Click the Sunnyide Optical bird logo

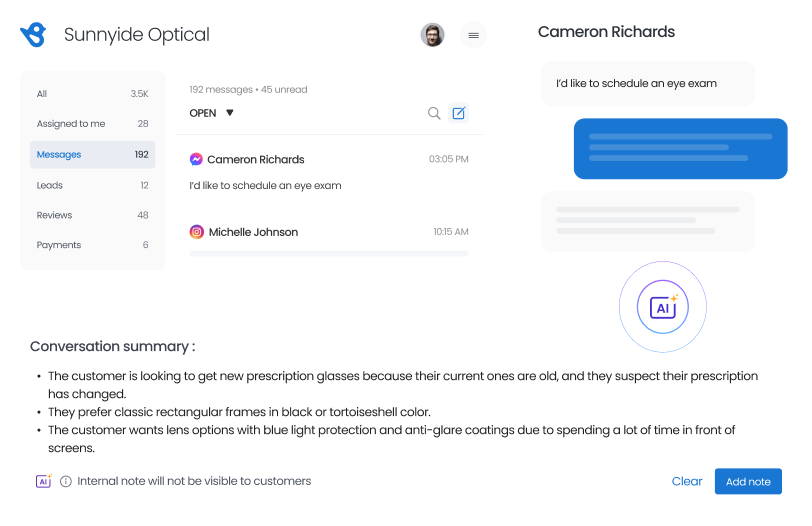[x=33, y=35]
